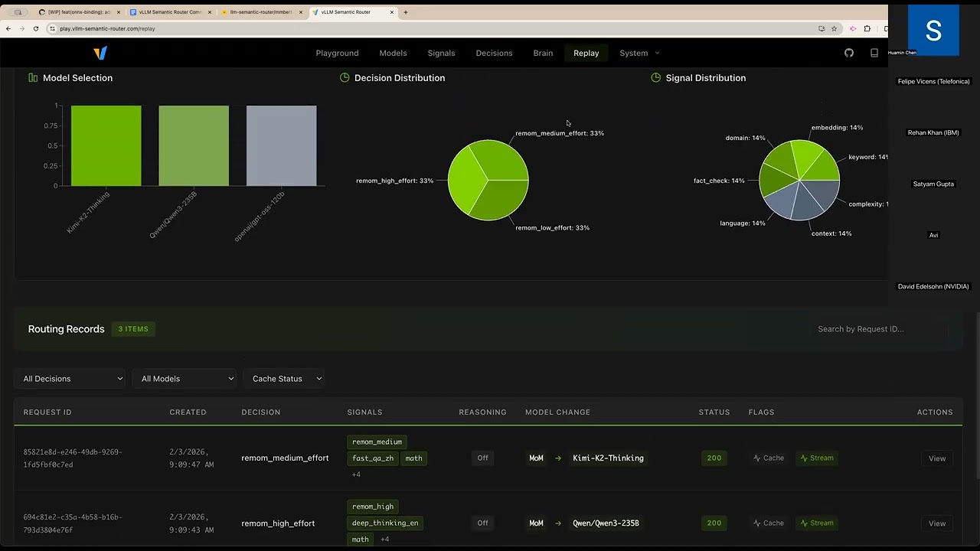The width and height of the screenshot is (980, 551).
Task: Click reasoning Off badge in remom_medium_effort row
Action: (x=482, y=458)
